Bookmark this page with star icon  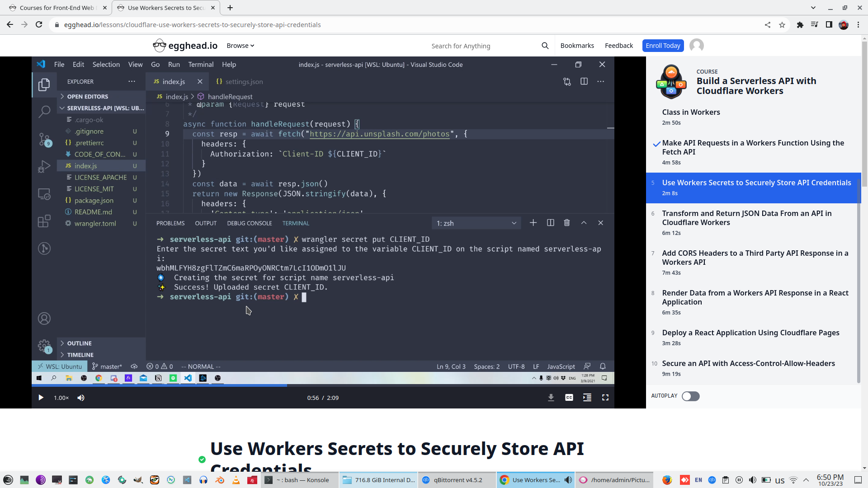pyautogui.click(x=782, y=25)
